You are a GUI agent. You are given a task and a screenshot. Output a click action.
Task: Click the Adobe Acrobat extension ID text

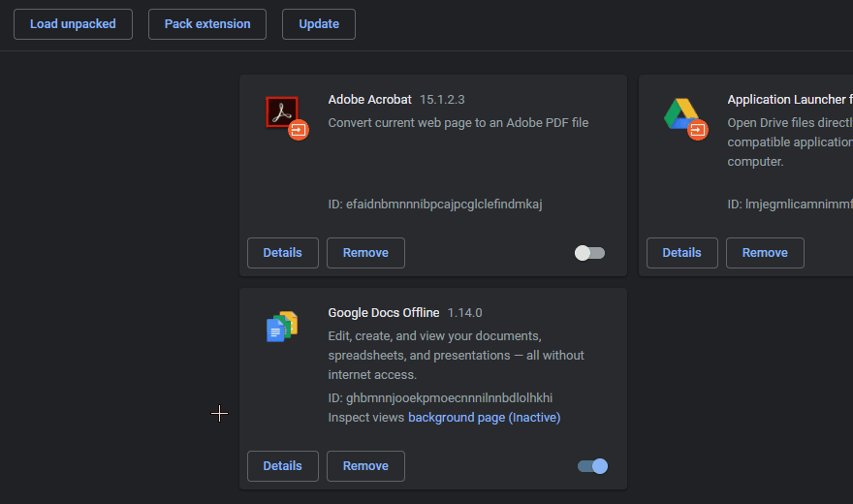pos(435,205)
